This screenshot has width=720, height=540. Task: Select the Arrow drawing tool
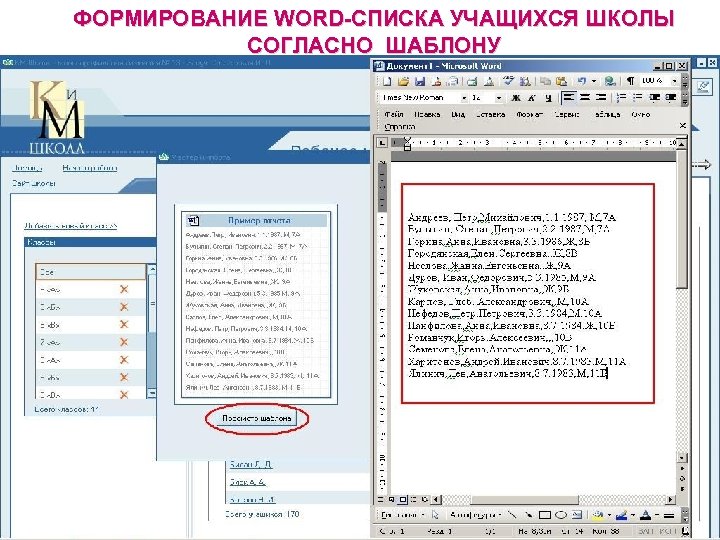pos(529,515)
